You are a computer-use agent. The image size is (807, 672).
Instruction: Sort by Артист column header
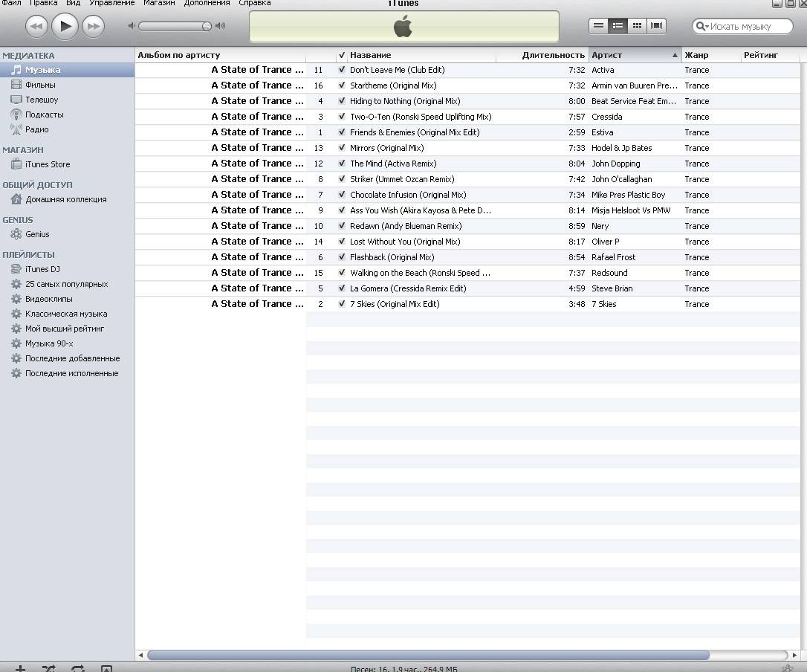coord(635,55)
